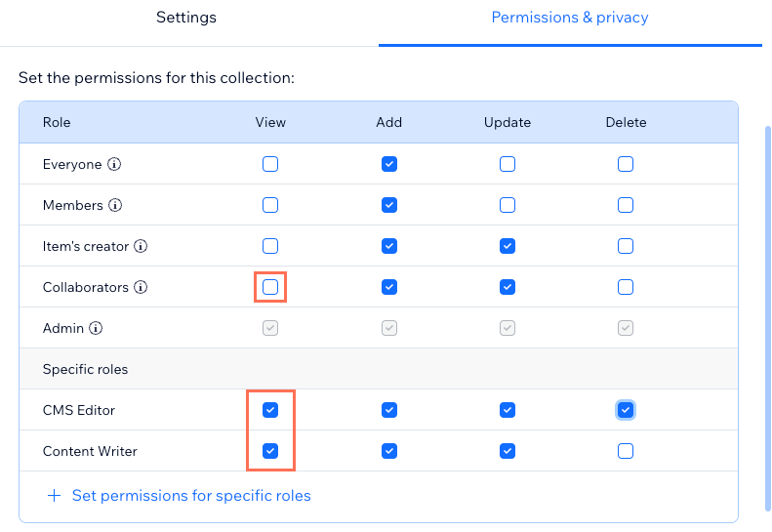Enable View permission for Members
The width and height of the screenshot is (772, 532).
click(x=270, y=205)
